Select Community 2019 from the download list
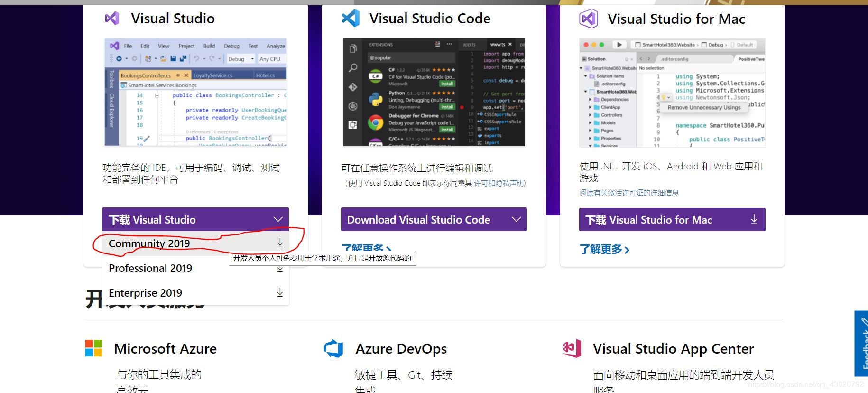868x393 pixels. pos(195,243)
